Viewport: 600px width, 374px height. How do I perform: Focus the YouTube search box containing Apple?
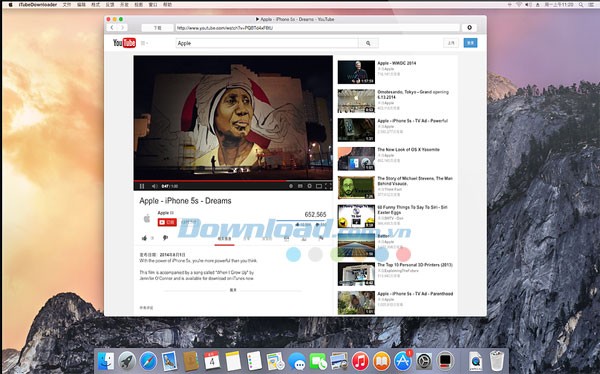coord(267,43)
